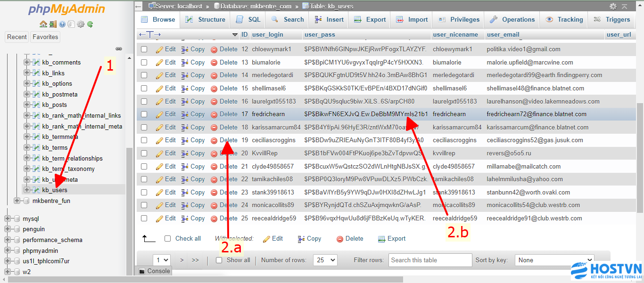Open Sort by key dropdown

tap(554, 260)
